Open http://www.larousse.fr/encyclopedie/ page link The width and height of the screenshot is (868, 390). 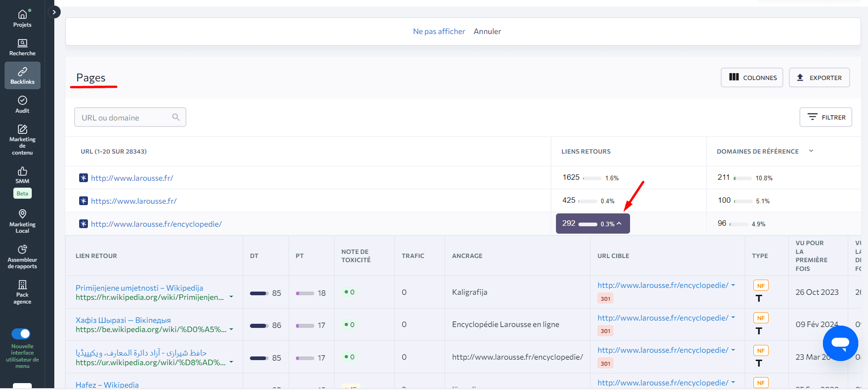coord(156,224)
